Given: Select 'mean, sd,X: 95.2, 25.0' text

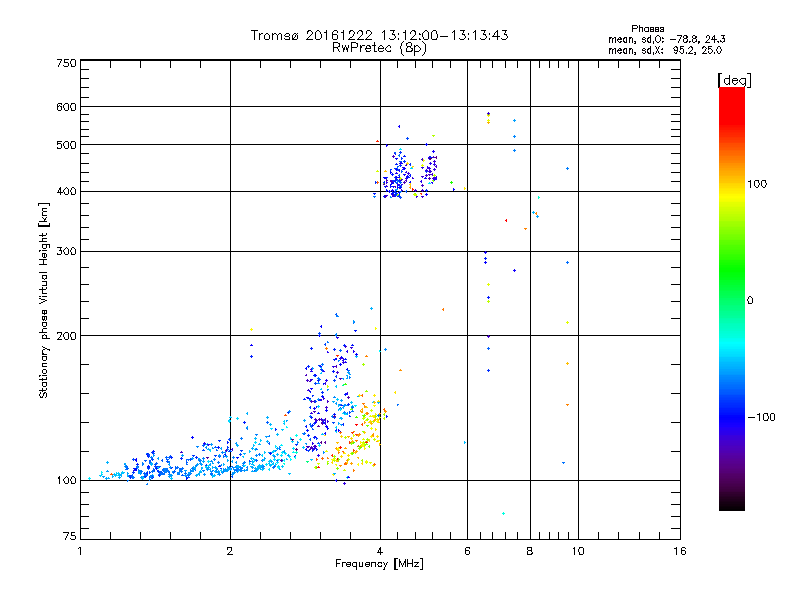Looking at the screenshot, I should tap(665, 50).
